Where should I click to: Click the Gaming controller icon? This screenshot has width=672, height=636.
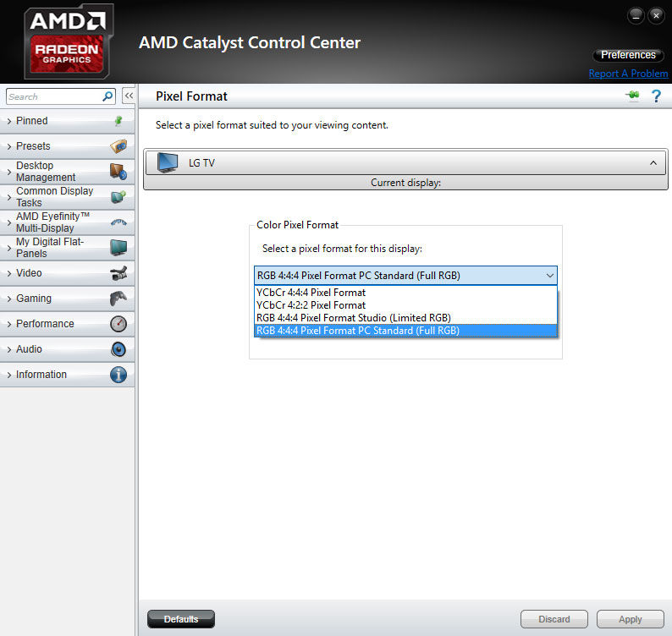click(118, 299)
